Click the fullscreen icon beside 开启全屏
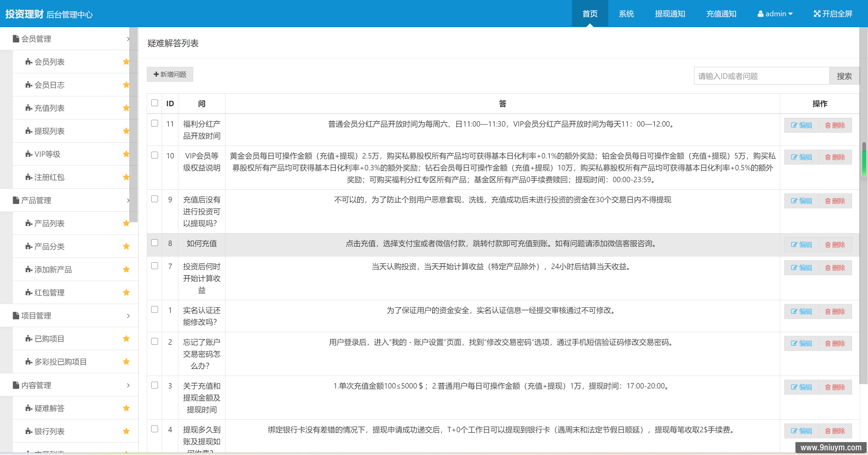This screenshot has width=868, height=455. 817,14
